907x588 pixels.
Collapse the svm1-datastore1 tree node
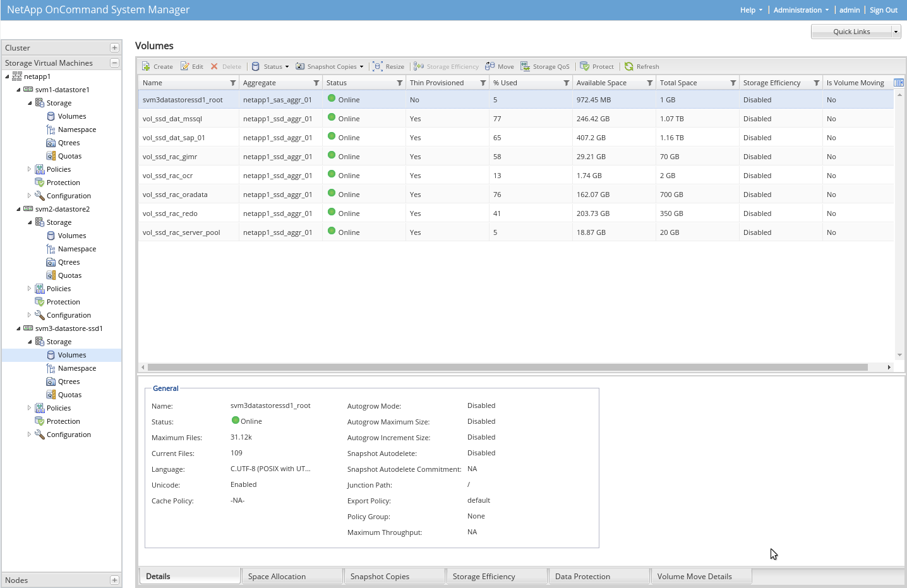click(18, 90)
